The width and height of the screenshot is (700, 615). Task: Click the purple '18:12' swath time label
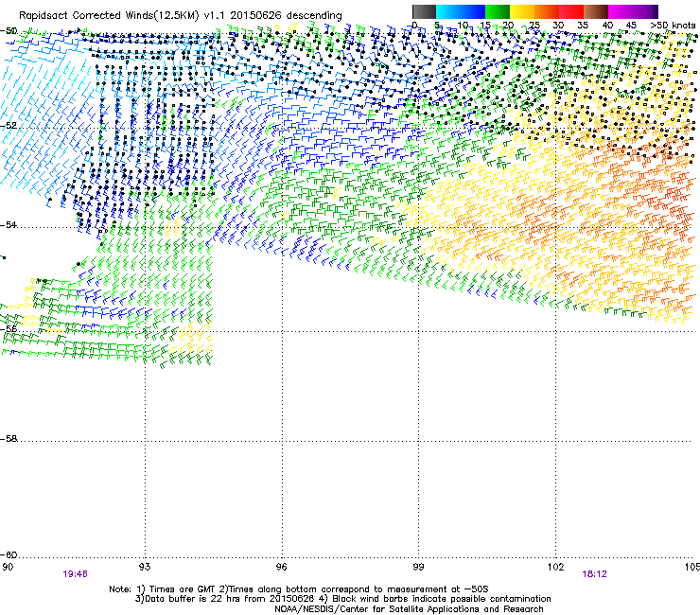(594, 574)
